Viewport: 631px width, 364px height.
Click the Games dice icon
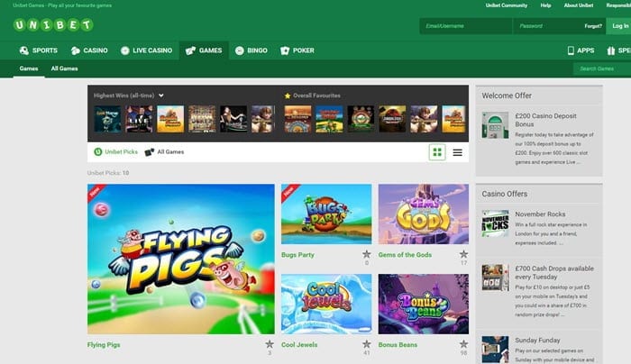tap(190, 50)
